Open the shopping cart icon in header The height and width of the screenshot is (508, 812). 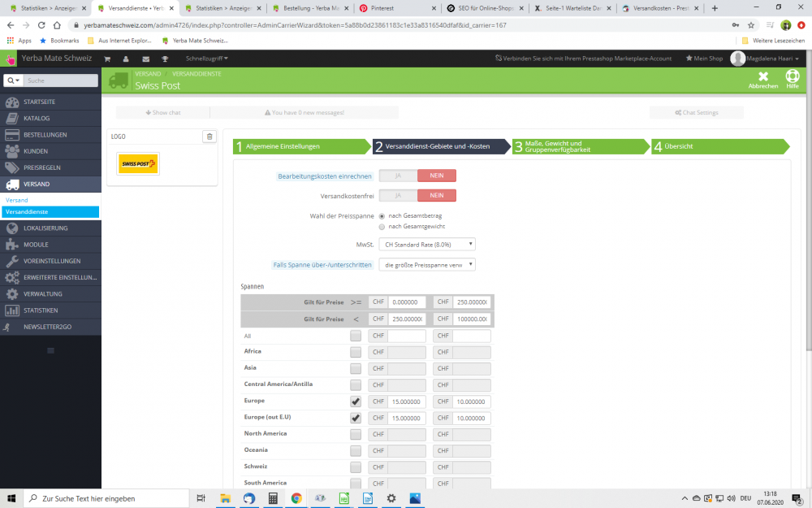[107, 59]
